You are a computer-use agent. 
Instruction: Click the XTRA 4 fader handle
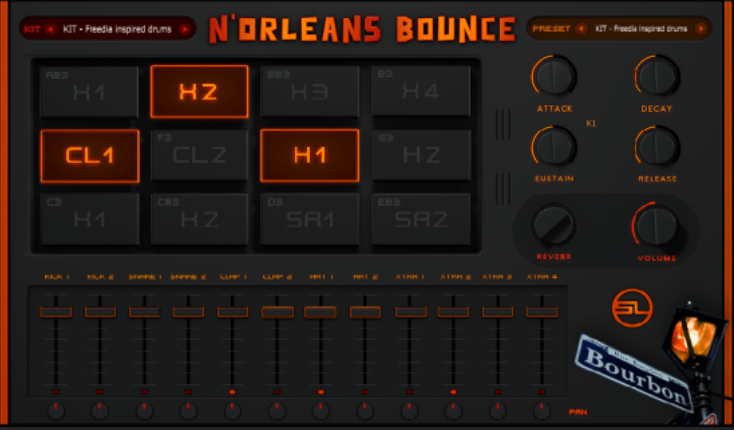click(542, 312)
